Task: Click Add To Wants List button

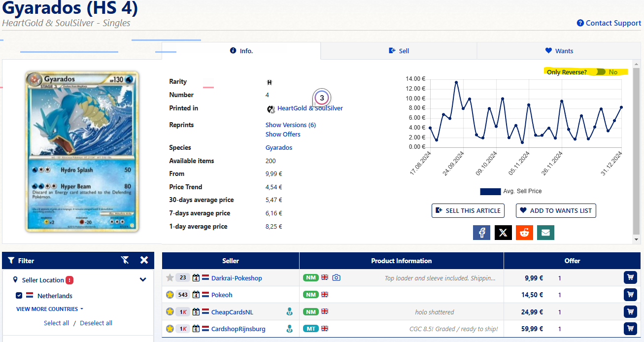Action: pos(556,210)
